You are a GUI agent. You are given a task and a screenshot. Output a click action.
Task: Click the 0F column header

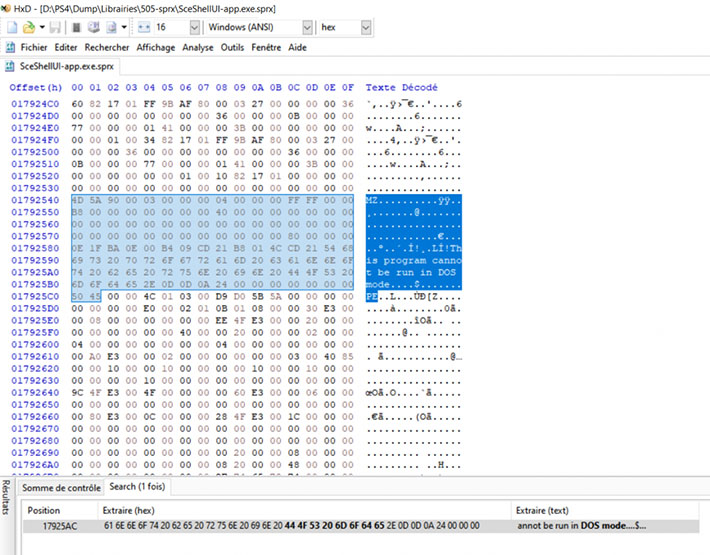(x=348, y=87)
